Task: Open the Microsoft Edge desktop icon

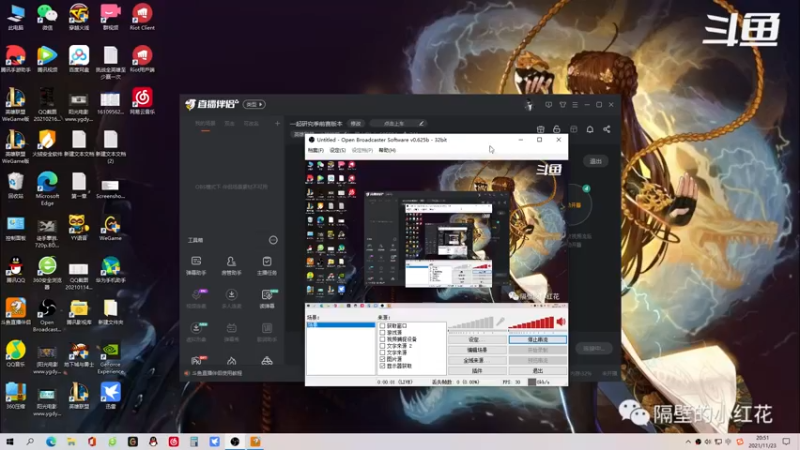Action: 47,188
